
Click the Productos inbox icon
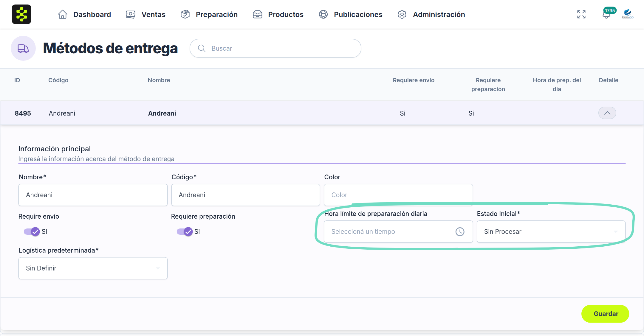(x=258, y=14)
